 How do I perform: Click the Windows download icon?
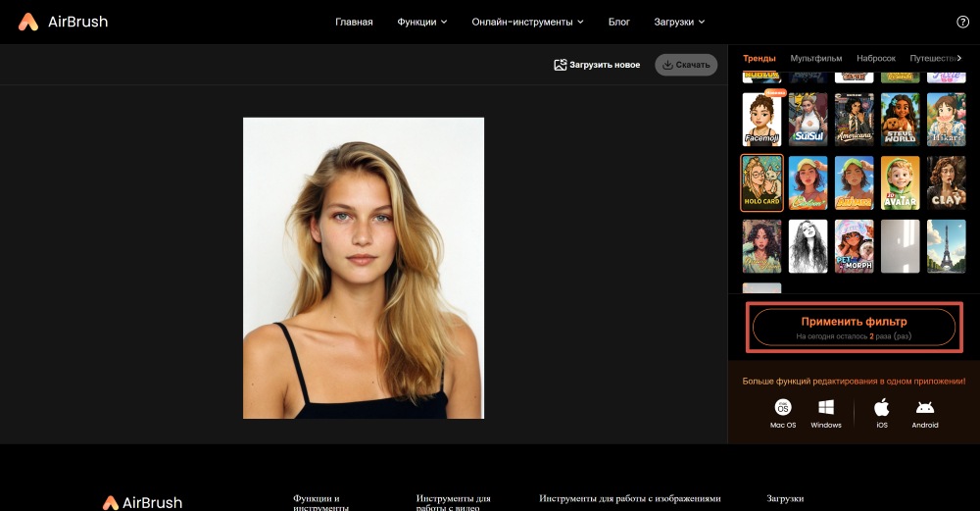(826, 407)
